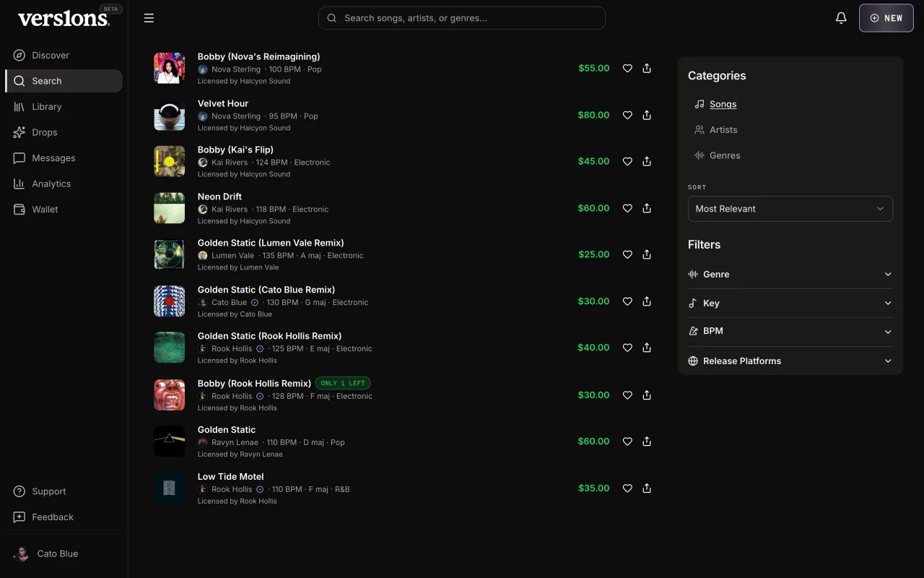Screen dimensions: 924x578
Task: Share Golden Static (Rook Hollis Remix)
Action: pos(647,348)
